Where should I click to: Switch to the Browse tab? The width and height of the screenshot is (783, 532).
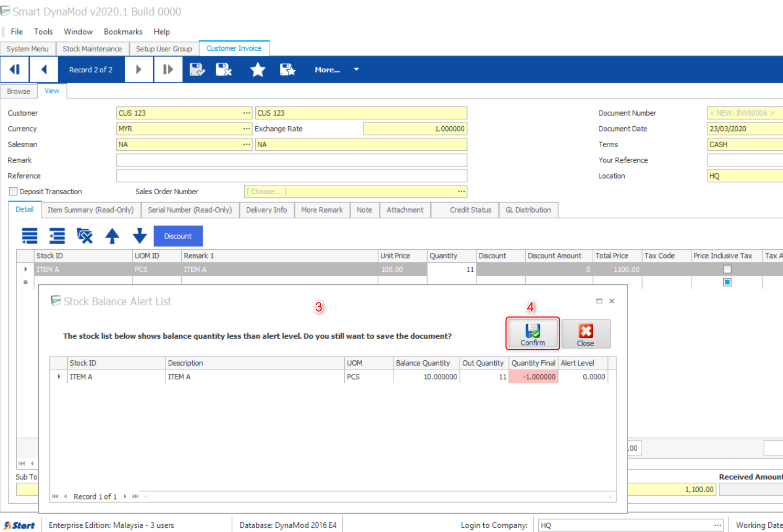point(19,91)
